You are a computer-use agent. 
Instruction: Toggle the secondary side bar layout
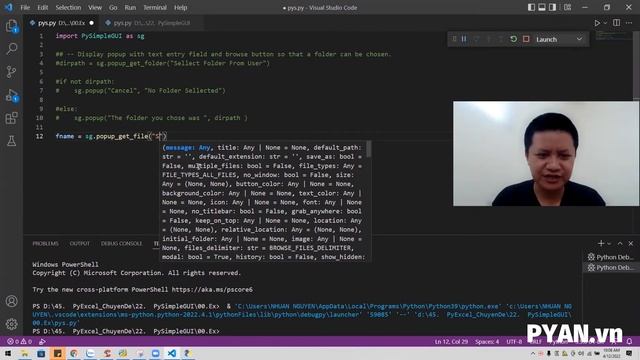tap(552, 7)
